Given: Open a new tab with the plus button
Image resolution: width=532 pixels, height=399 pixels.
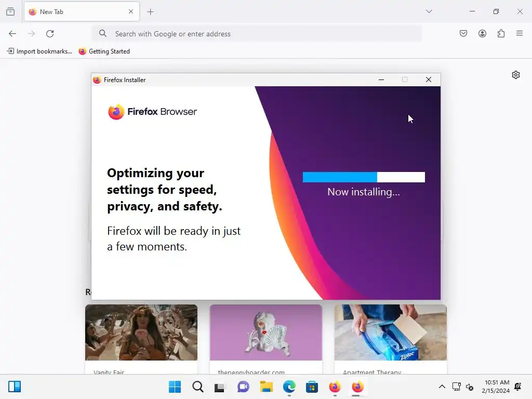Looking at the screenshot, I should [x=150, y=12].
